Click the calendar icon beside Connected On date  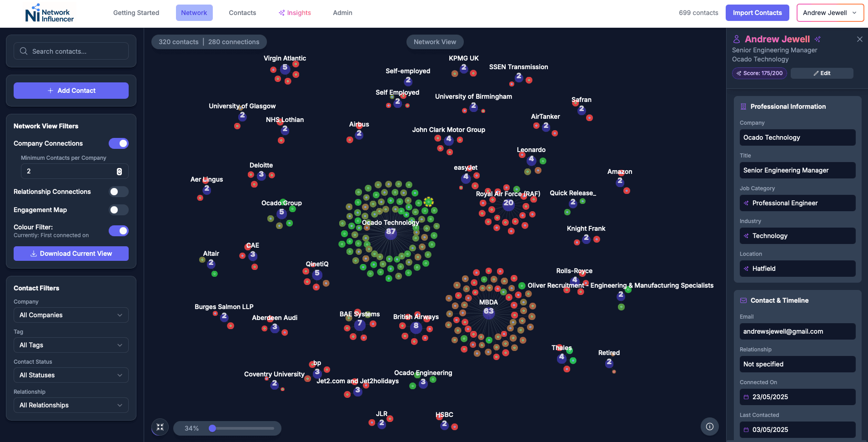coord(746,396)
